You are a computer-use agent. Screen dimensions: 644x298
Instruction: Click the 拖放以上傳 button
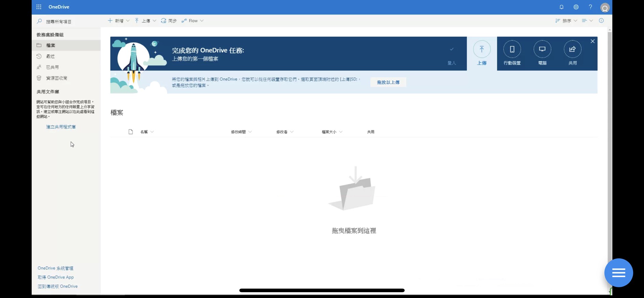pyautogui.click(x=388, y=82)
